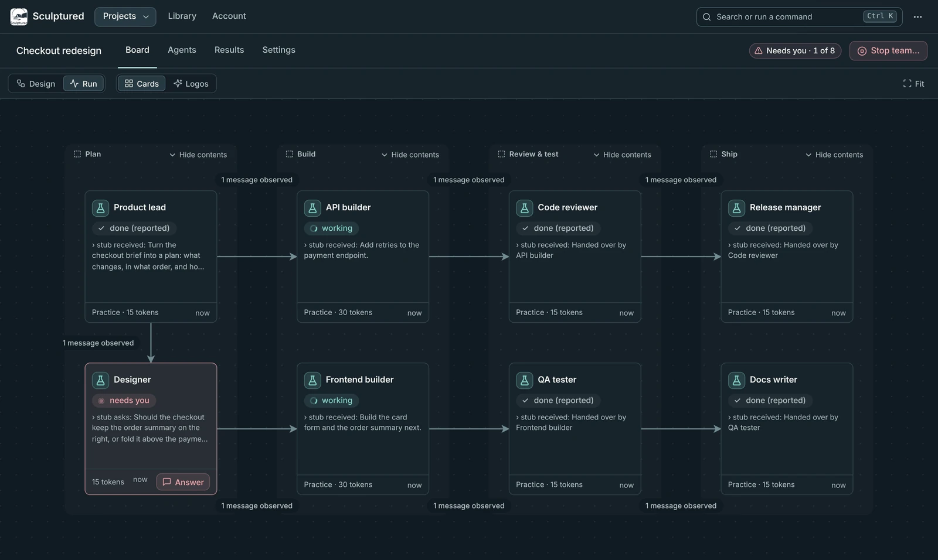This screenshot has height=560, width=938.
Task: Click the Review & test group frame icon
Action: [501, 154]
